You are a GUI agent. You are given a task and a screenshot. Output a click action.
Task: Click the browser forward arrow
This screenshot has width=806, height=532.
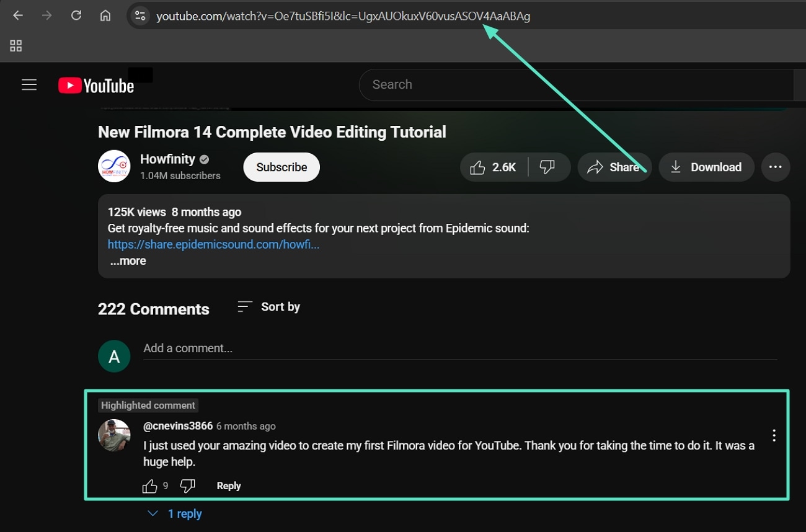coord(47,16)
